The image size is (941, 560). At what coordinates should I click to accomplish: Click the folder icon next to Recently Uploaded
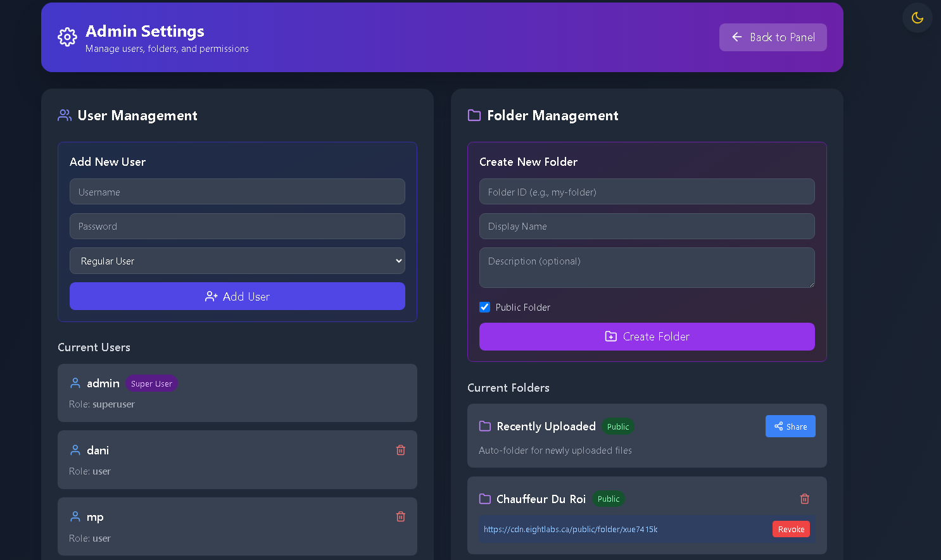click(485, 426)
